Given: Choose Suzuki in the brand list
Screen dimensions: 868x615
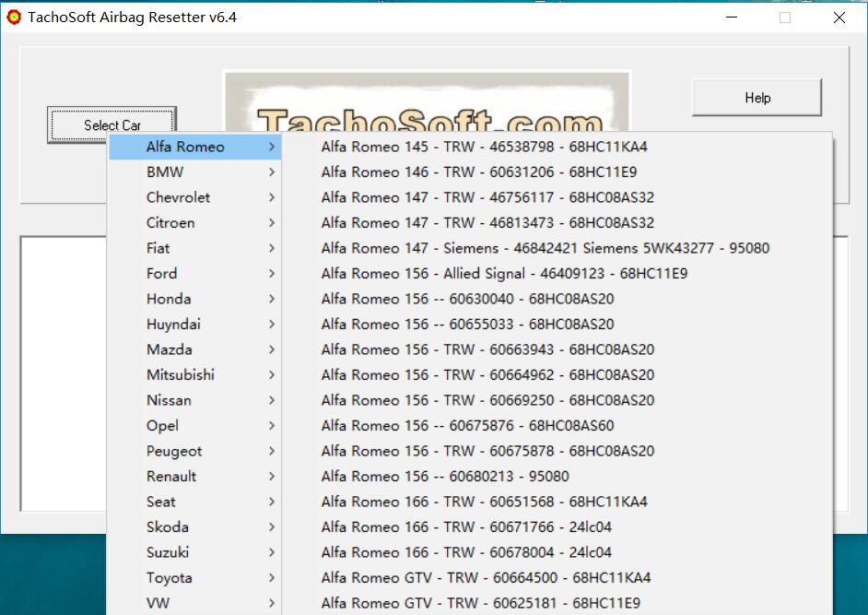Looking at the screenshot, I should click(x=194, y=552).
